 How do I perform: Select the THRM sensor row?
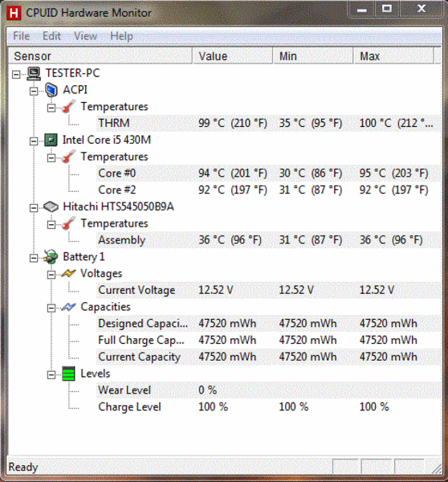[269, 123]
